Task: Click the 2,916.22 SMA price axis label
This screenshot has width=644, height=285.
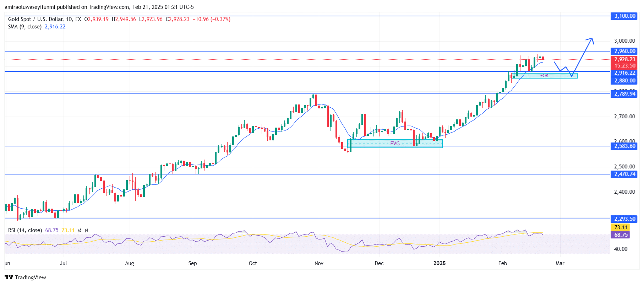Action: point(624,73)
